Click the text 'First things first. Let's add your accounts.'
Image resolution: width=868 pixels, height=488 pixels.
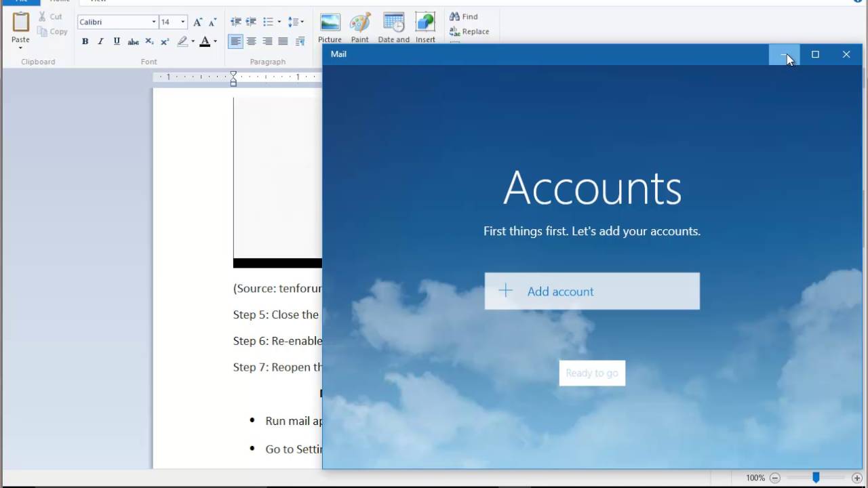(x=592, y=231)
